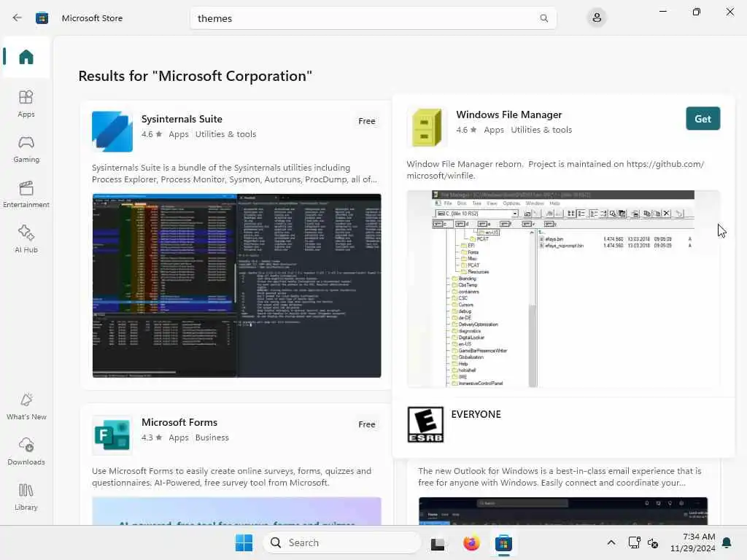Open Downloads in sidebar

point(26,452)
